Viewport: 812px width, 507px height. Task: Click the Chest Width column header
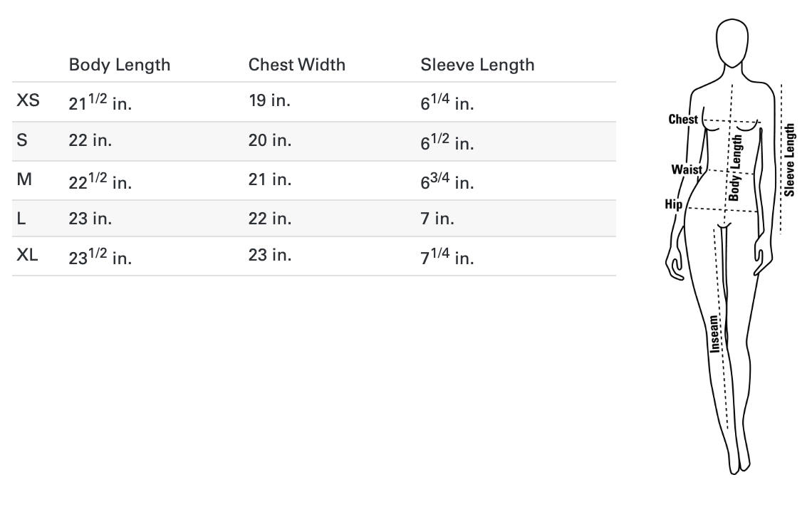tap(296, 65)
